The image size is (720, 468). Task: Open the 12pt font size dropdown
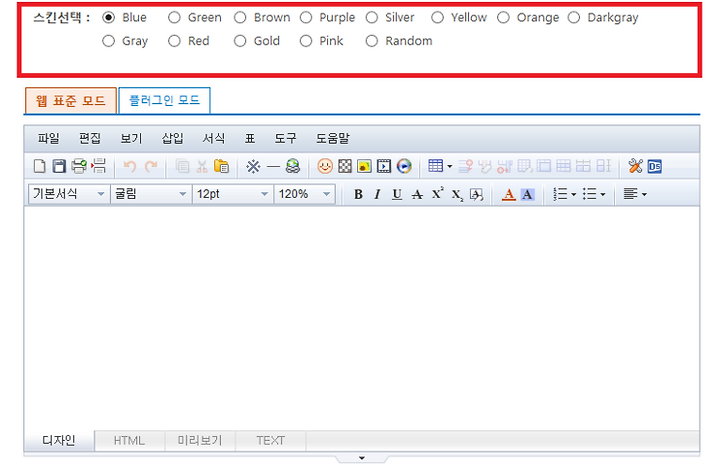pyautogui.click(x=233, y=194)
